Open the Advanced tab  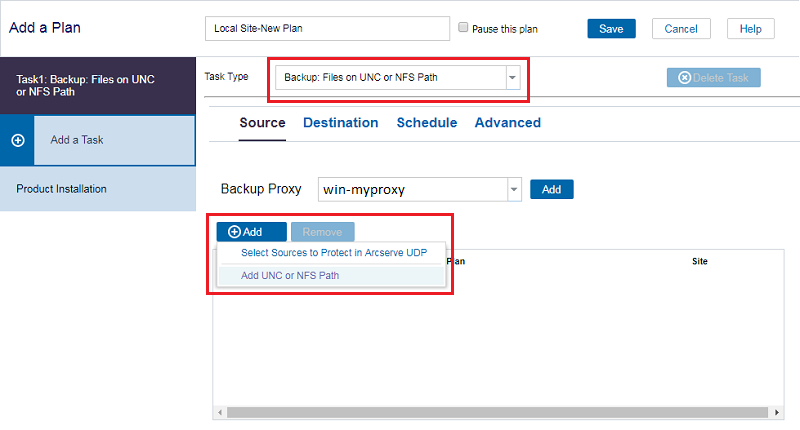(x=508, y=123)
